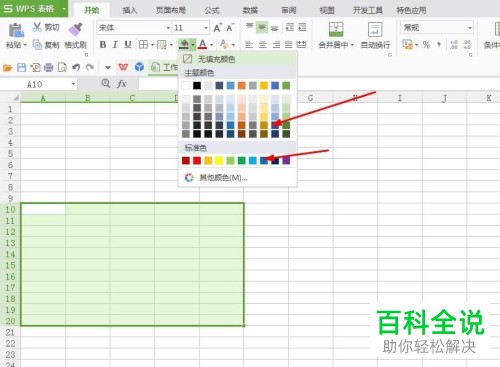Click the print icon
The image size is (500, 367).
tap(49, 68)
